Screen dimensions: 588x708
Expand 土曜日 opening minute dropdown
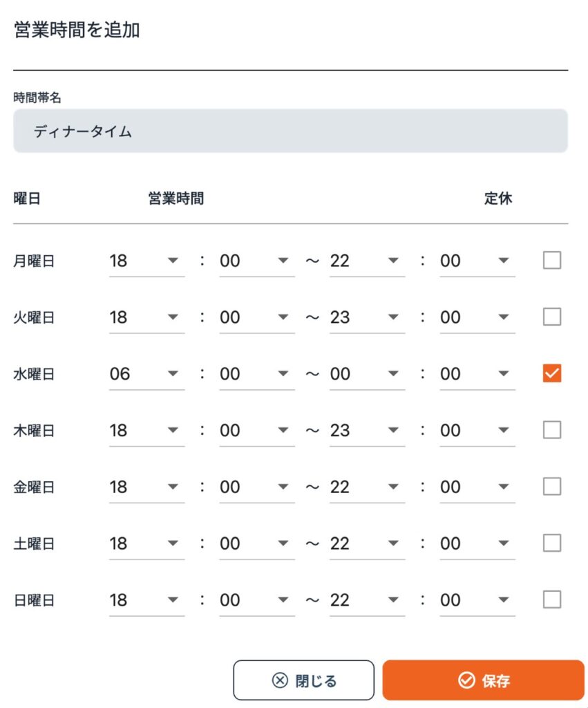[x=256, y=543]
